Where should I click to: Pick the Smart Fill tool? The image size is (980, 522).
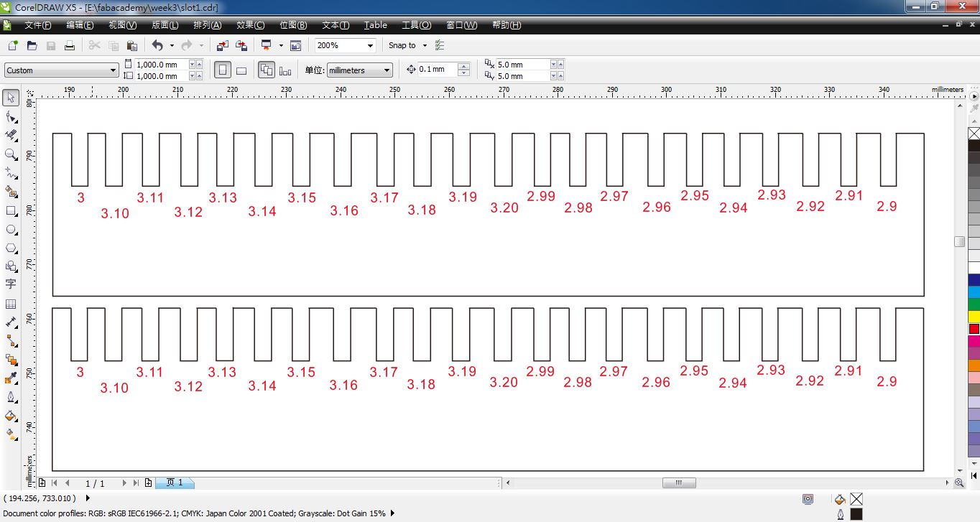pos(11,192)
